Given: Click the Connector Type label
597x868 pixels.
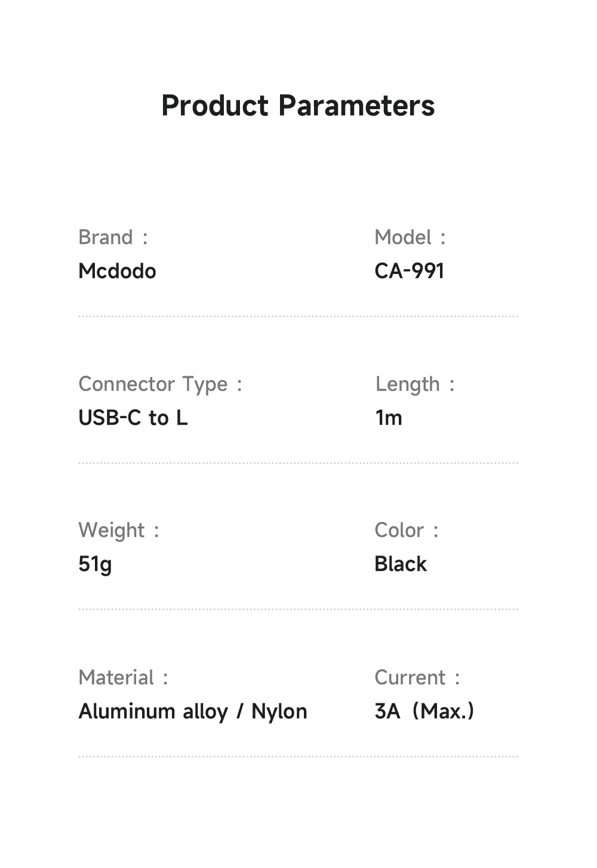Looking at the screenshot, I should (153, 384).
